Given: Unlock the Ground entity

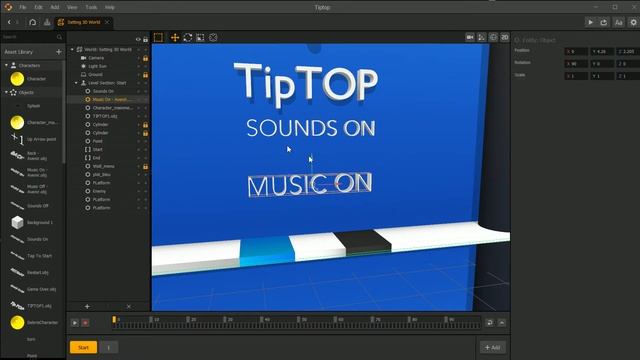Looking at the screenshot, I should coord(145,75).
